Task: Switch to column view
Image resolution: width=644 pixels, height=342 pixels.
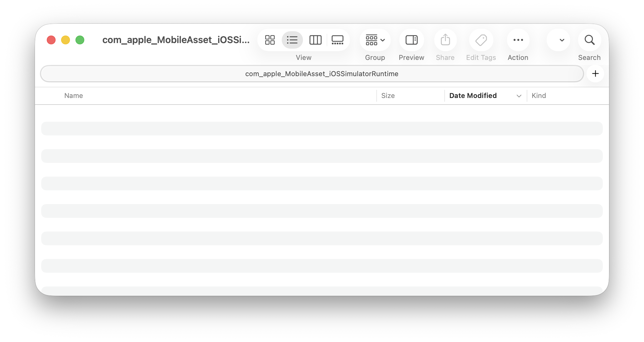Action: click(315, 40)
